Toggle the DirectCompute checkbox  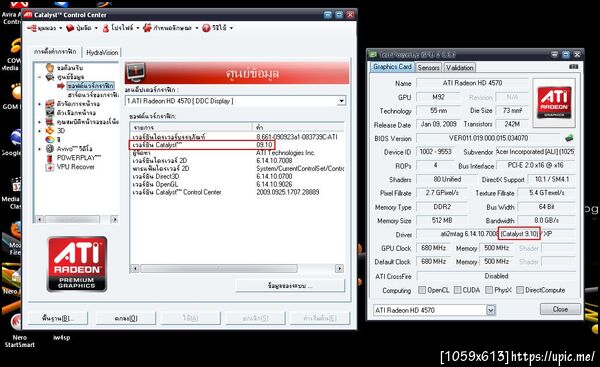520,290
